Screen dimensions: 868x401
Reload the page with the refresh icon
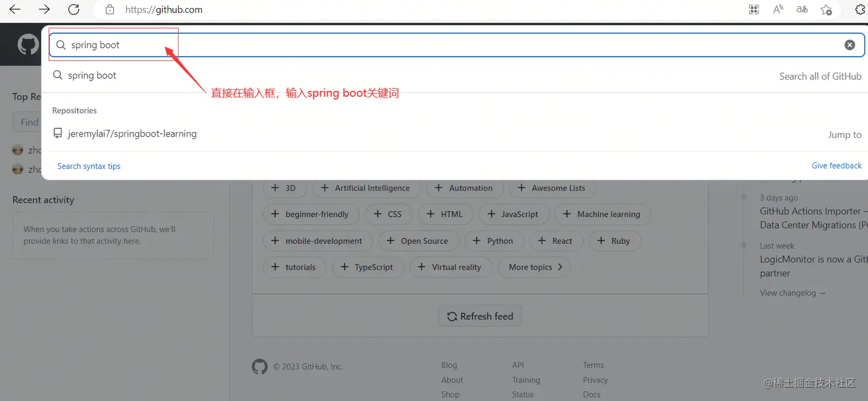pyautogui.click(x=73, y=9)
